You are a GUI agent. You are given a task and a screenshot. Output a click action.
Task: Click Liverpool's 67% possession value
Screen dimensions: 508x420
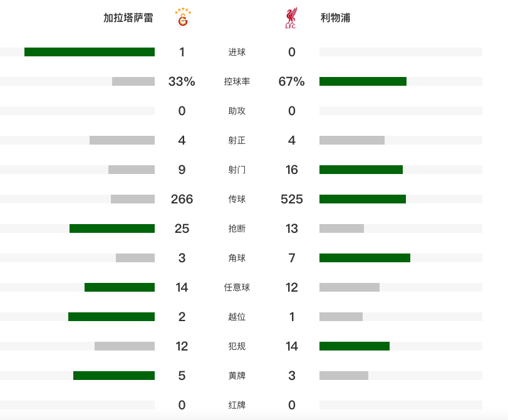click(x=291, y=81)
